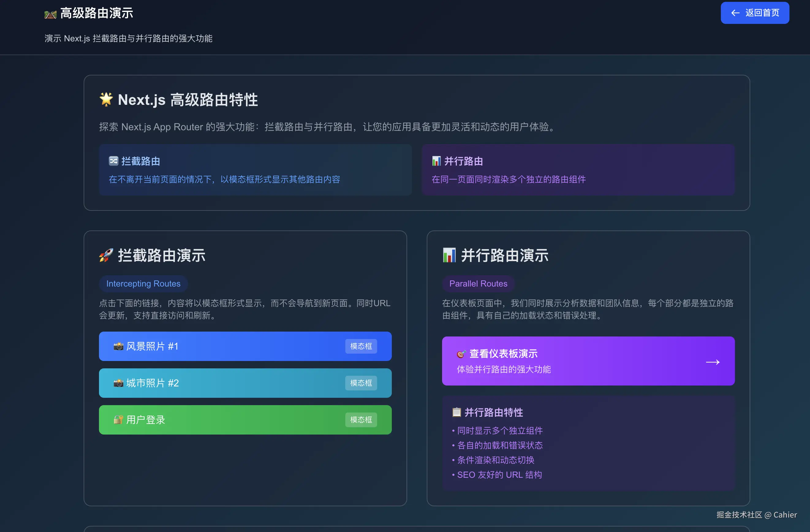Click the shuffle icon beside 拦截路由 heading

pos(113,161)
